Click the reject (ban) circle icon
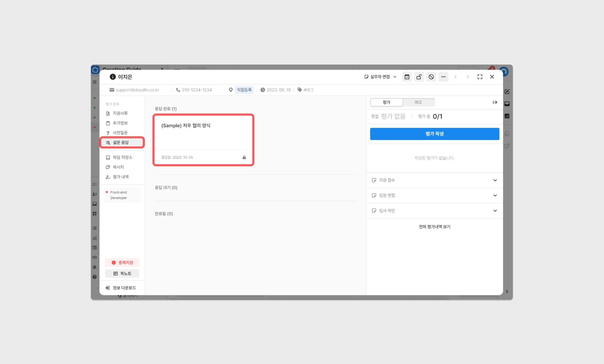604x364 pixels. point(431,77)
